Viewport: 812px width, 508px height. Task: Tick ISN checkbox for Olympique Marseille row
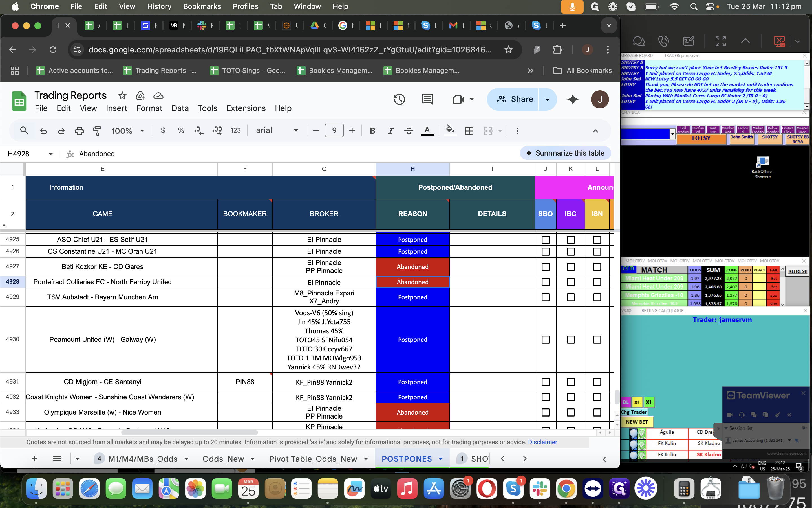(x=597, y=412)
